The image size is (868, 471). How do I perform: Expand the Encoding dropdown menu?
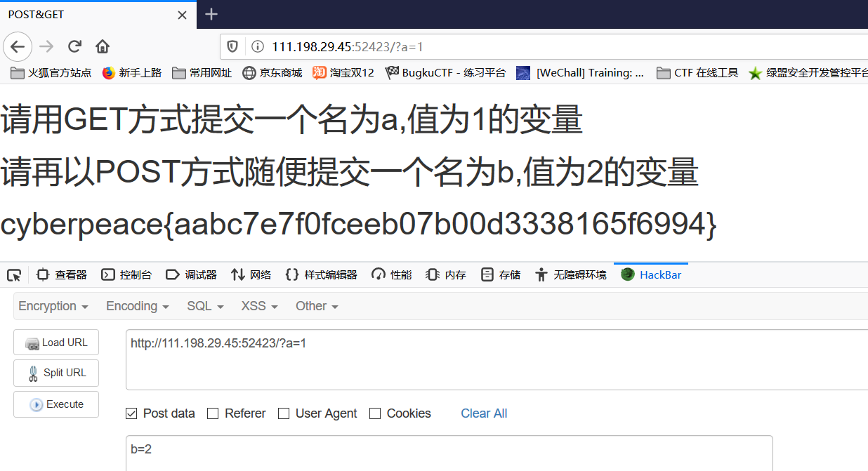pos(138,306)
